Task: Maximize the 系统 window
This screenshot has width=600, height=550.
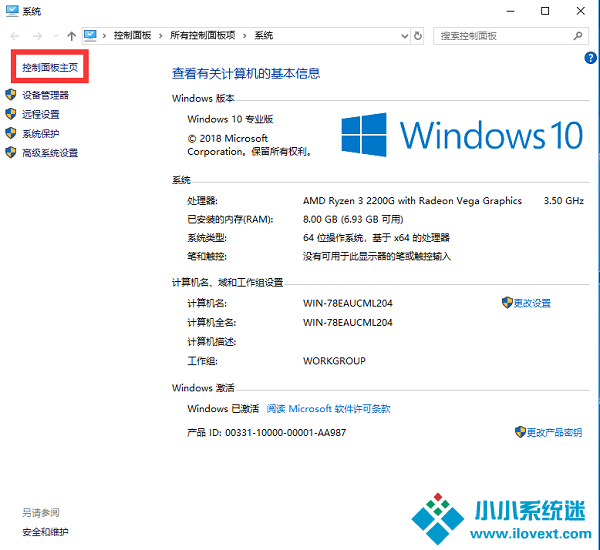Action: pyautogui.click(x=545, y=11)
